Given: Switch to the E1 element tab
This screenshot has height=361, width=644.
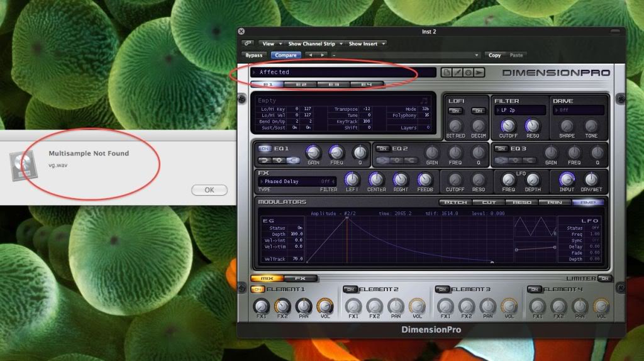Looking at the screenshot, I should click(x=267, y=84).
